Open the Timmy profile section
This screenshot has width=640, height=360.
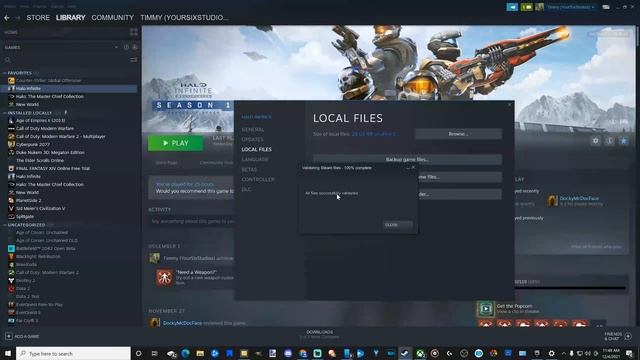tap(184, 18)
